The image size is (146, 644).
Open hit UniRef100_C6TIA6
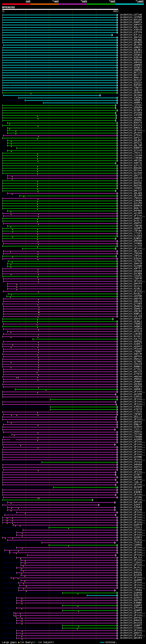coord(131,15)
